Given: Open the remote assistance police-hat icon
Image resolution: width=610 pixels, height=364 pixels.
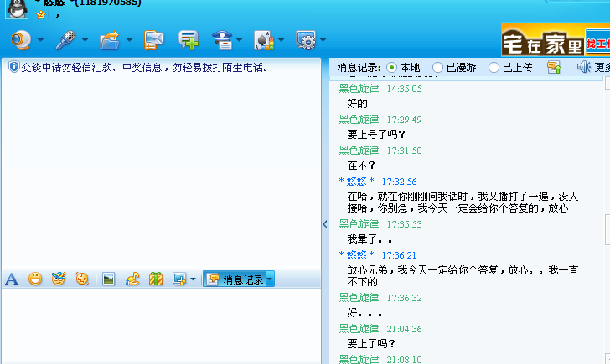Looking at the screenshot, I should [222, 40].
